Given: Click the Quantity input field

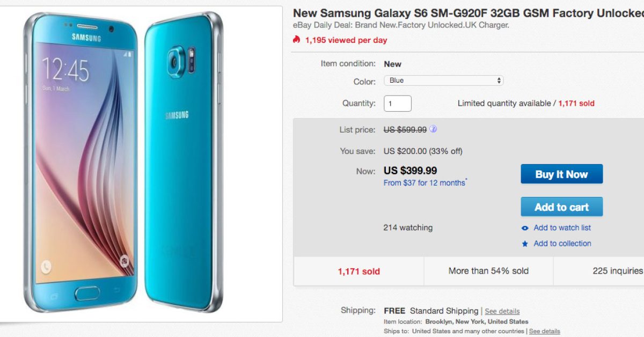Looking at the screenshot, I should tap(398, 104).
